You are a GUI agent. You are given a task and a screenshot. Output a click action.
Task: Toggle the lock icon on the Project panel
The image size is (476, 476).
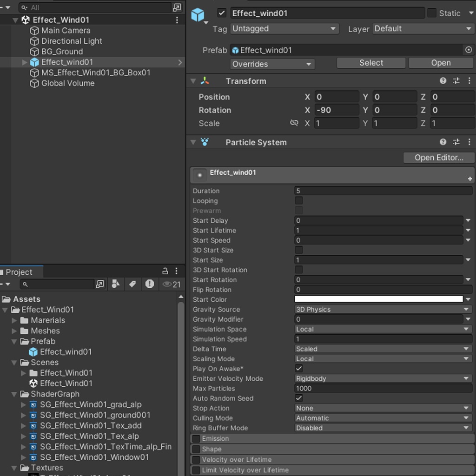164,271
